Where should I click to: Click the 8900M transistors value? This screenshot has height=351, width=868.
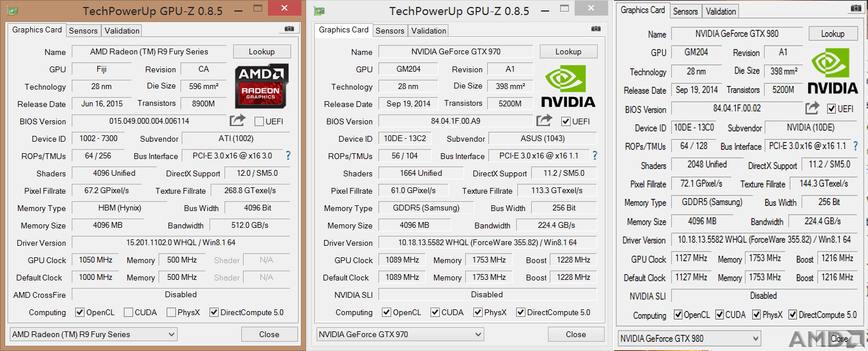204,104
